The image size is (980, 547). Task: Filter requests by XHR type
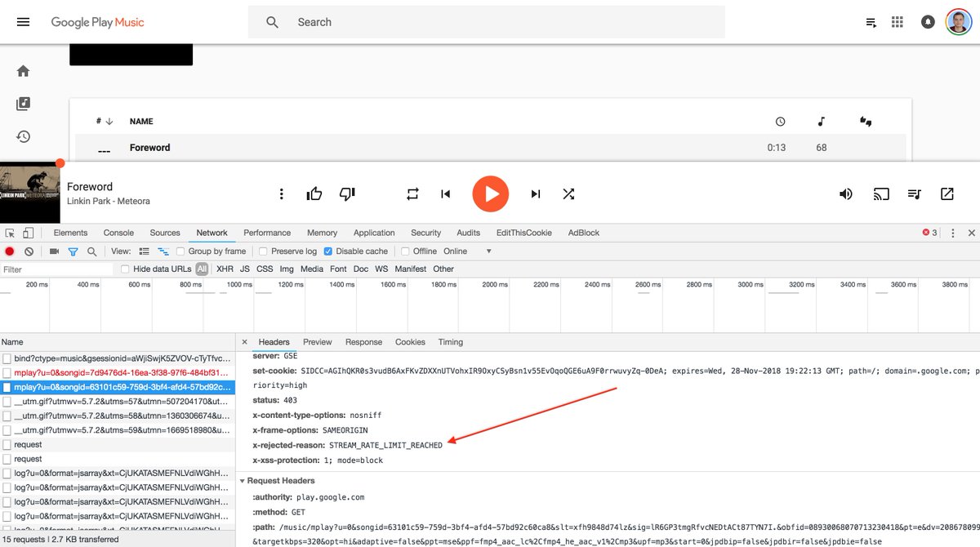pos(225,269)
